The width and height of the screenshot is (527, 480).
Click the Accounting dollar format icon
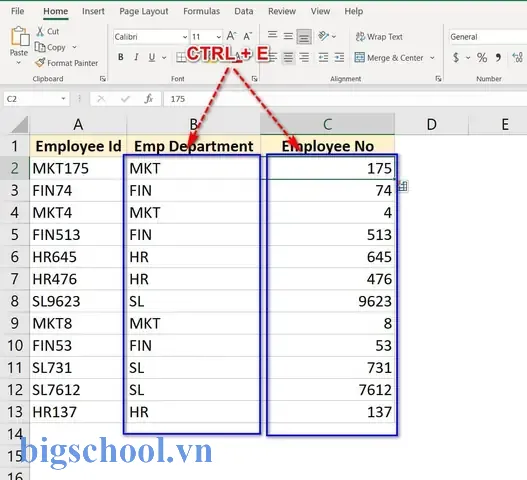click(456, 57)
